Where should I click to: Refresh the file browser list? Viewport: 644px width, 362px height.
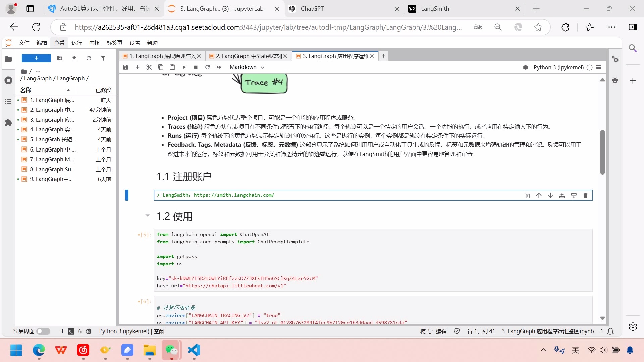[89, 58]
